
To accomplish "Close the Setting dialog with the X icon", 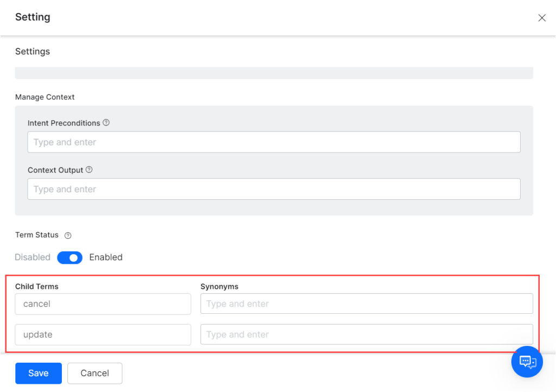I will pyautogui.click(x=541, y=18).
